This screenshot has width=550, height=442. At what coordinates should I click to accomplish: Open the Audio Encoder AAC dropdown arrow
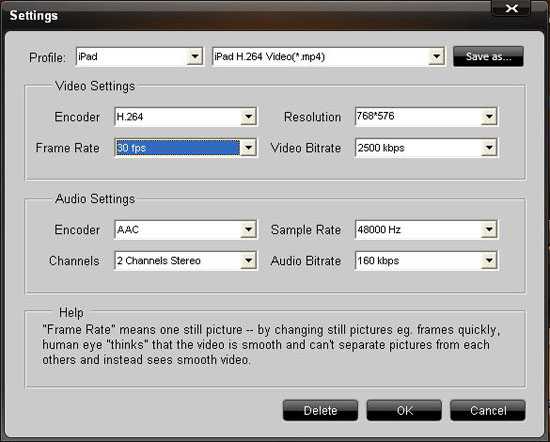click(248, 230)
